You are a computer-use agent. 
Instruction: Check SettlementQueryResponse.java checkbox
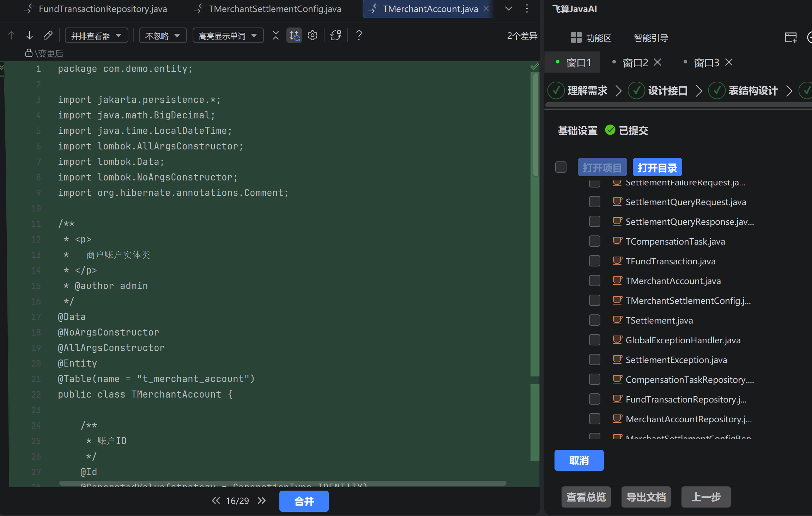tap(595, 221)
